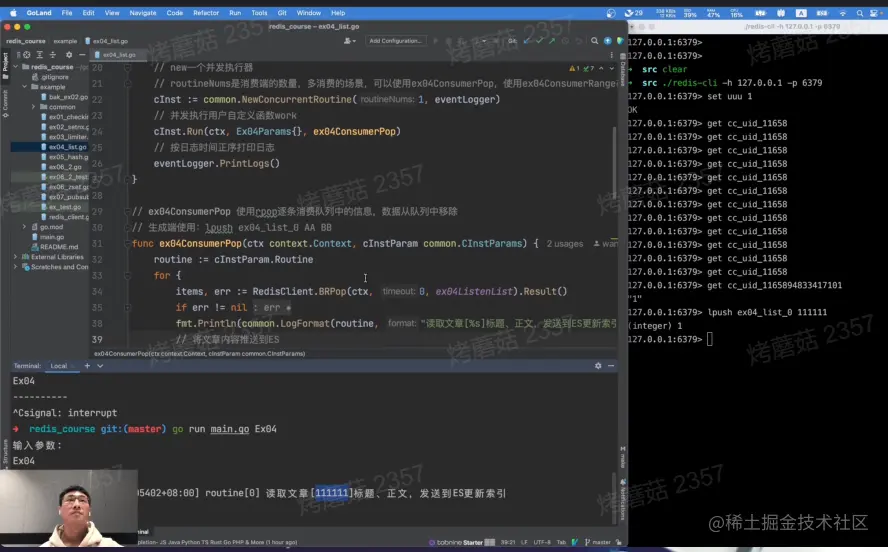Click the warnings indicator in editor

[581, 69]
